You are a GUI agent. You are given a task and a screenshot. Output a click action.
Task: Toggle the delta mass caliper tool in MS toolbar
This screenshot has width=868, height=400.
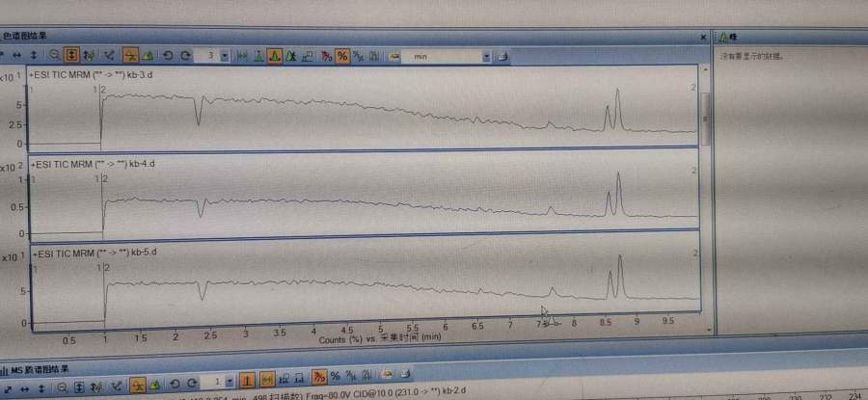point(268,380)
